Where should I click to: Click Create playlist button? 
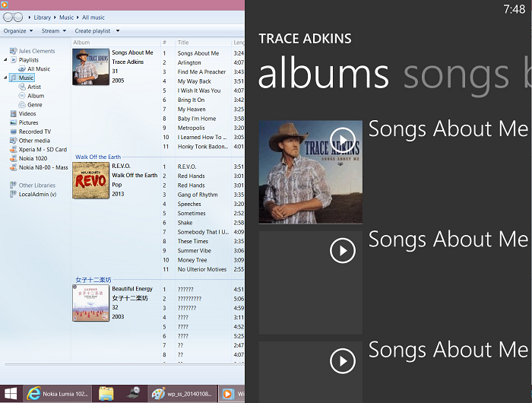click(x=96, y=31)
